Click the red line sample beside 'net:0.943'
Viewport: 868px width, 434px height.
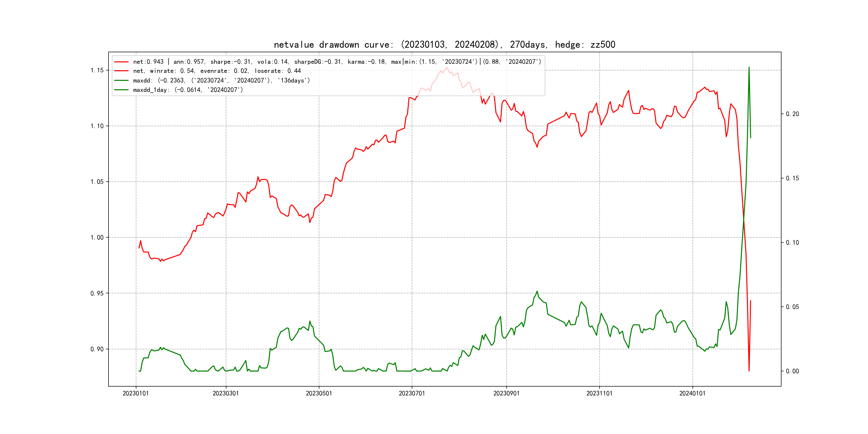coord(121,62)
